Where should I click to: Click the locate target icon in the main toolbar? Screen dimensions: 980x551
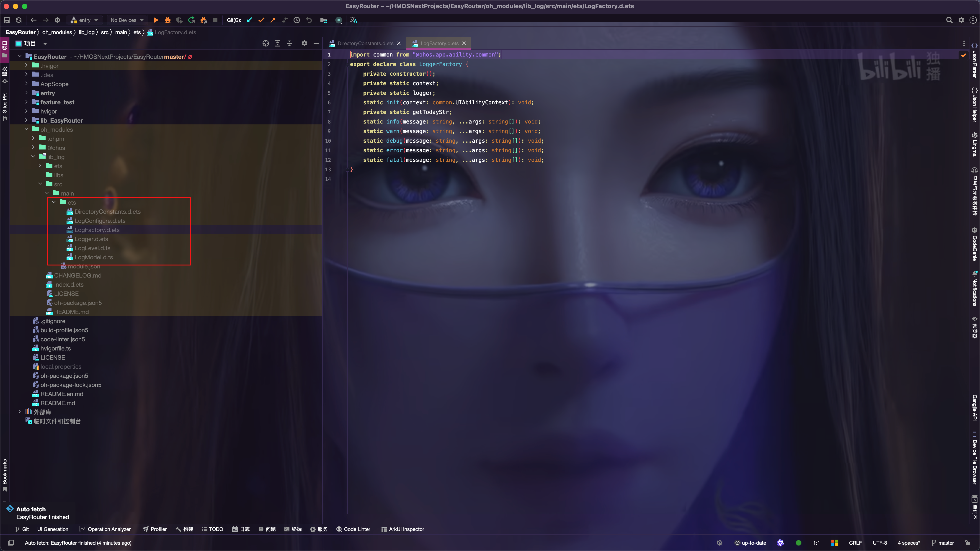[x=57, y=20]
